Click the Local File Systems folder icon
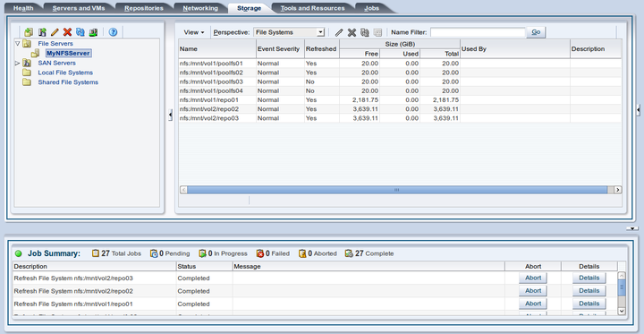Image resolution: width=644 pixels, height=334 pixels. point(27,73)
